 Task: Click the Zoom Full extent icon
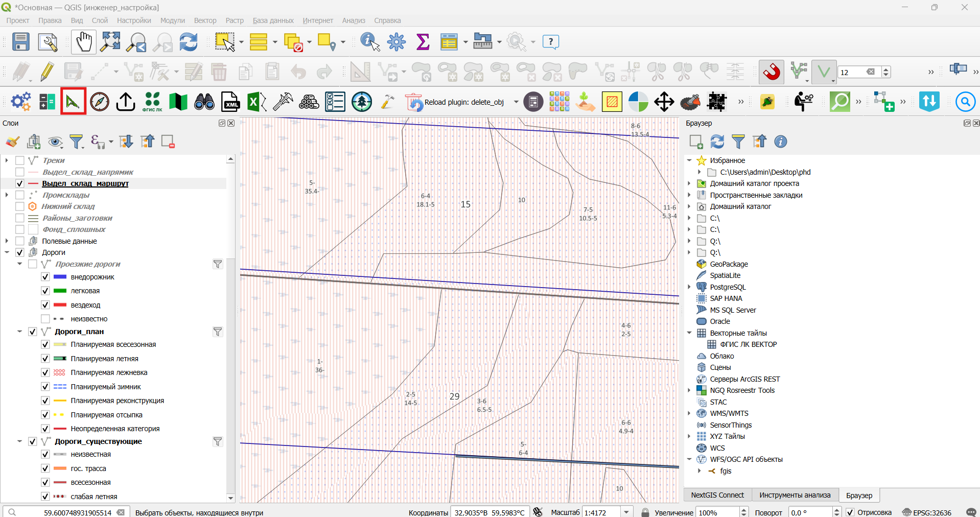click(110, 42)
